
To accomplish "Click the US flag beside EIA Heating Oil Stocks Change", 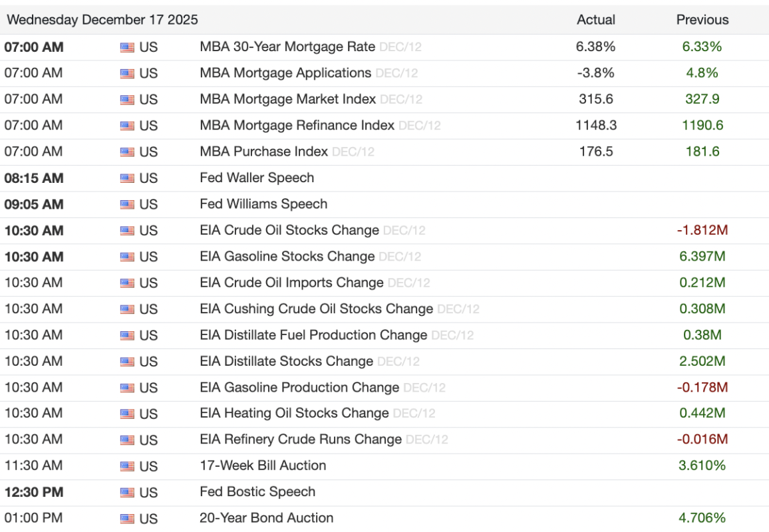I will pos(127,414).
